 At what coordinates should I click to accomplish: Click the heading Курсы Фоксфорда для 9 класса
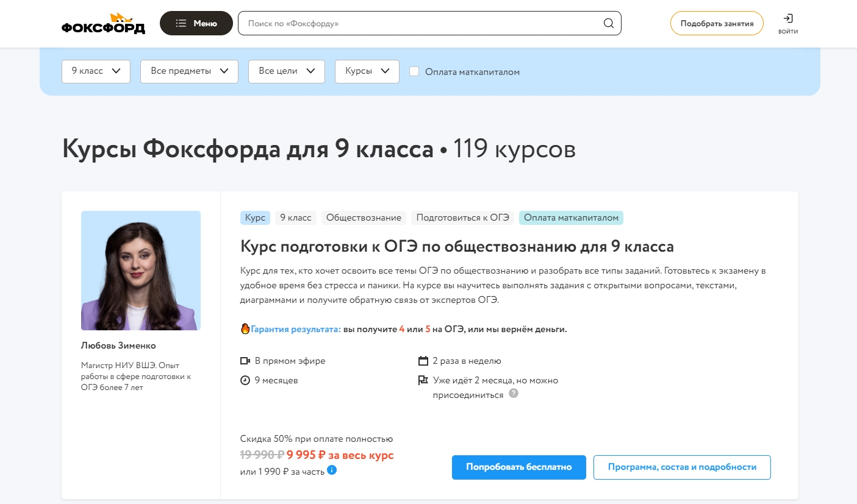248,149
